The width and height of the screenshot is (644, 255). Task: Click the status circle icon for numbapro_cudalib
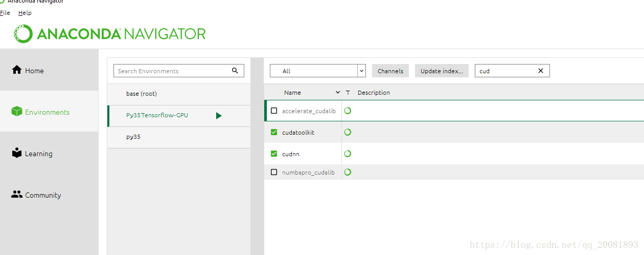tap(348, 172)
